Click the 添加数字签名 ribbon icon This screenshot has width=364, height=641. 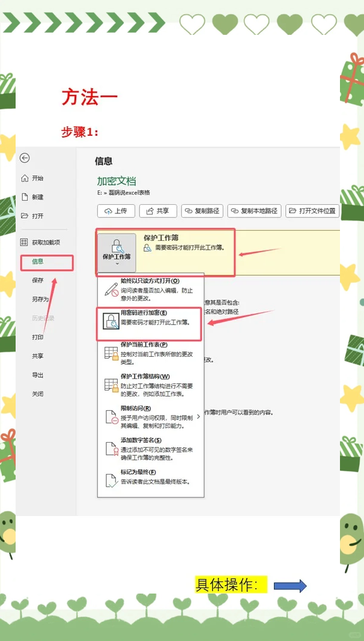point(111,449)
